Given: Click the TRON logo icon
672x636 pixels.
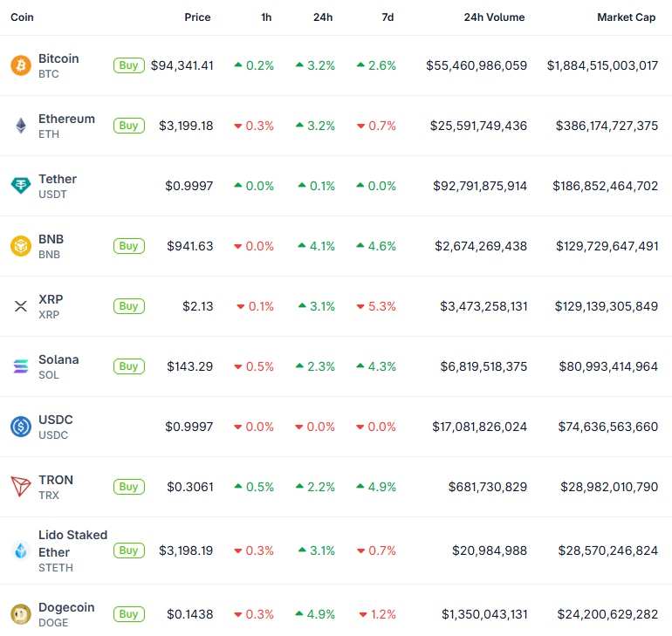Looking at the screenshot, I should (20, 487).
